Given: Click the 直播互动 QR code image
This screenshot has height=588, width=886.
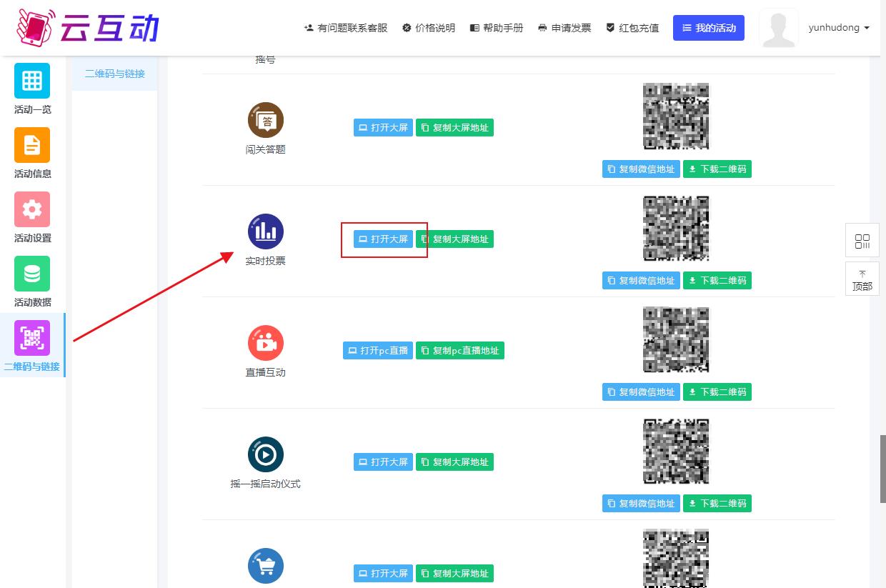Looking at the screenshot, I should coord(677,339).
